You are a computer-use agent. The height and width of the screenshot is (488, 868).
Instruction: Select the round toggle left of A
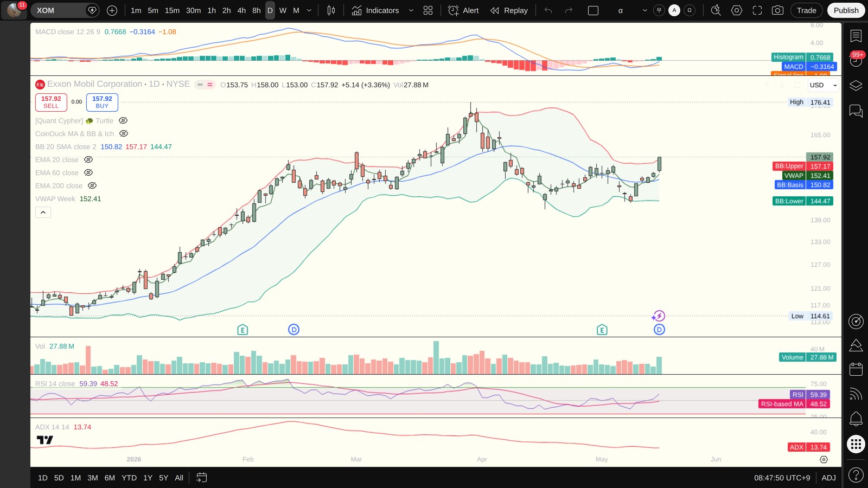tap(659, 10)
